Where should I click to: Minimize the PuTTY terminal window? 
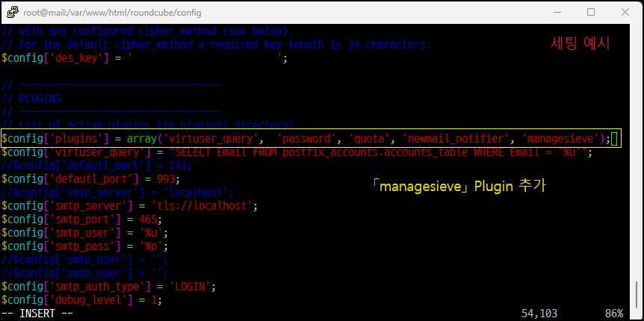[557, 12]
